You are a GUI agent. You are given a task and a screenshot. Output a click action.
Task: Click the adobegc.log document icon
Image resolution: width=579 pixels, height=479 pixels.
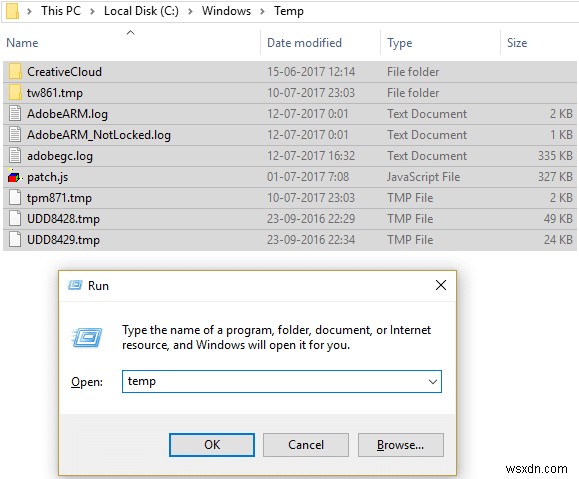click(15, 155)
